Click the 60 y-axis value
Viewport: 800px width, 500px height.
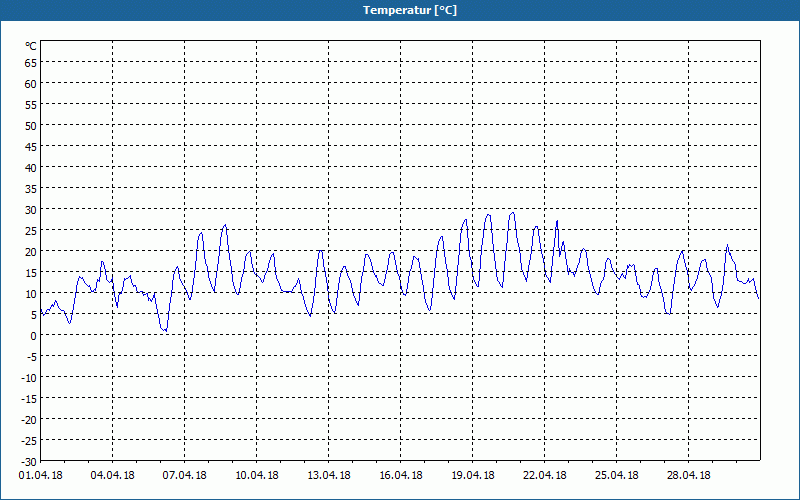pos(31,84)
